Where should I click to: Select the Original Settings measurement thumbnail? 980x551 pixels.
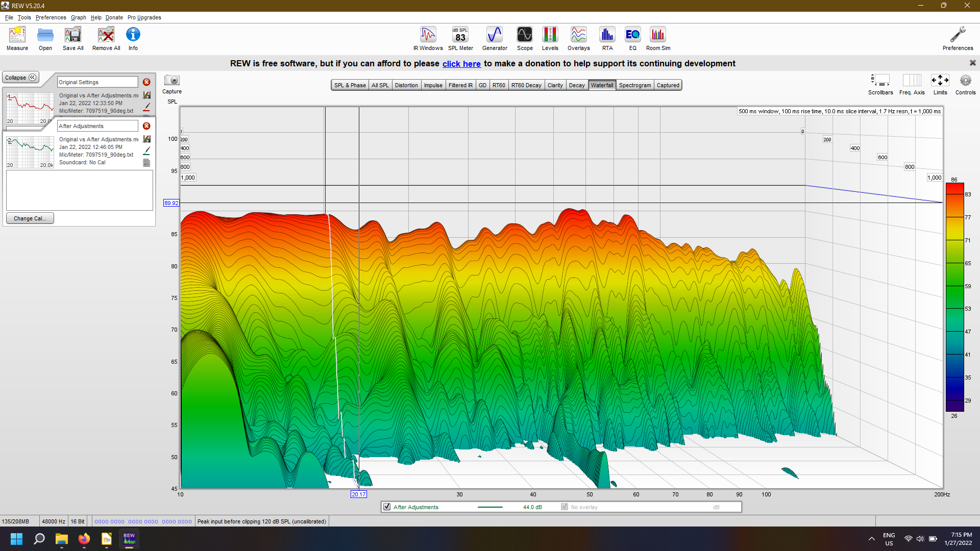tap(30, 108)
